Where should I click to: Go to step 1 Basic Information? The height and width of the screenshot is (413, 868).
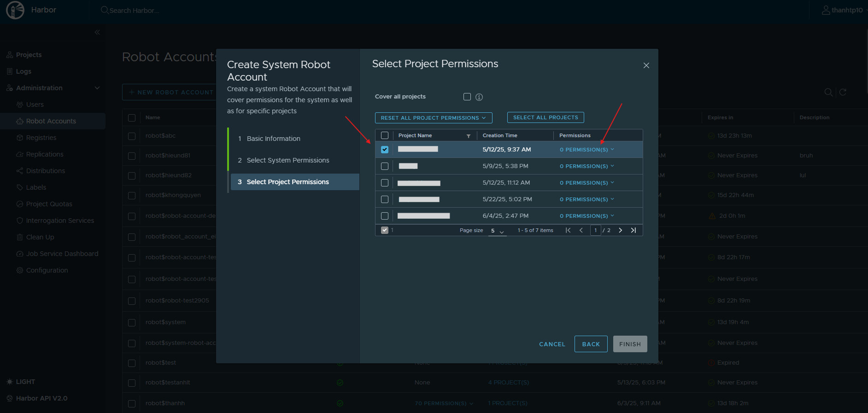point(273,139)
